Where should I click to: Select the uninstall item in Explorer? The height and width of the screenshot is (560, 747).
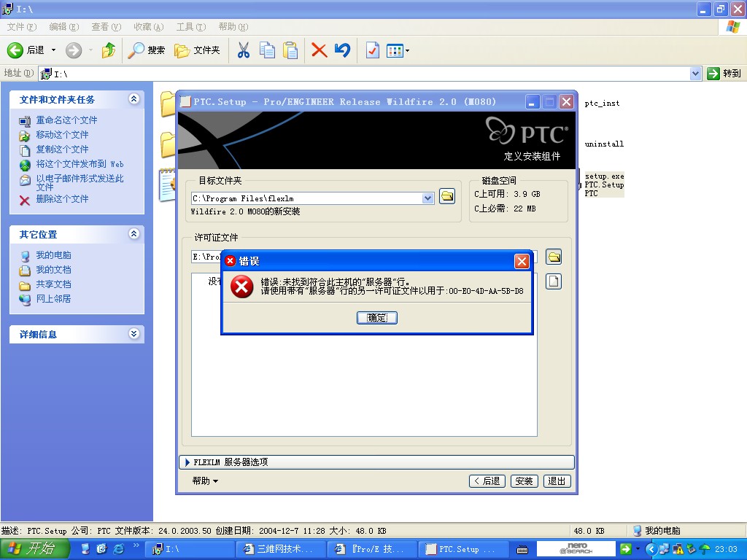tap(604, 144)
